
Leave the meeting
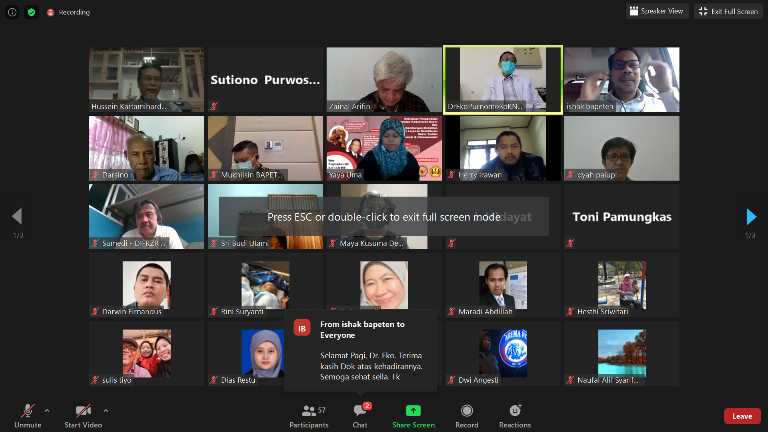[x=742, y=416]
